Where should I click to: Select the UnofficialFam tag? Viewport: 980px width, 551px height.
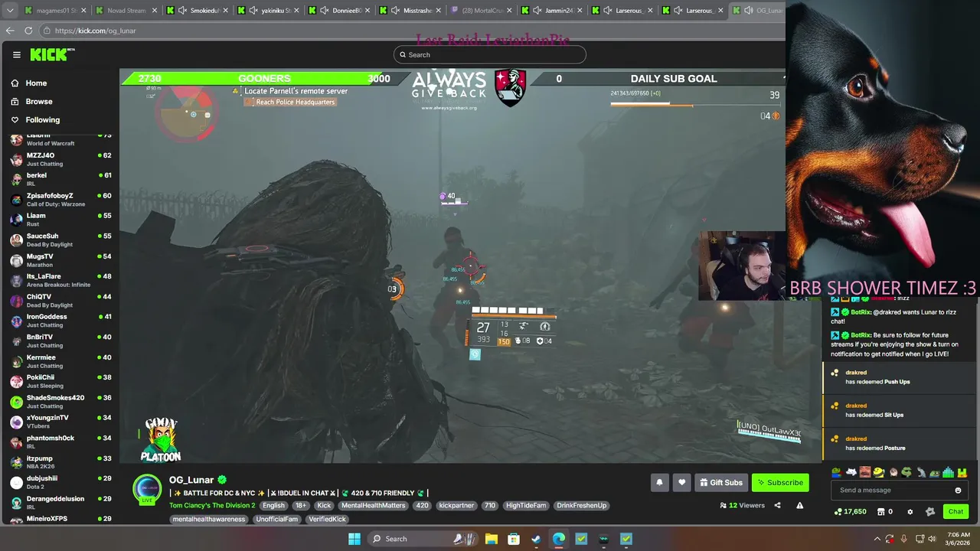pyautogui.click(x=276, y=519)
